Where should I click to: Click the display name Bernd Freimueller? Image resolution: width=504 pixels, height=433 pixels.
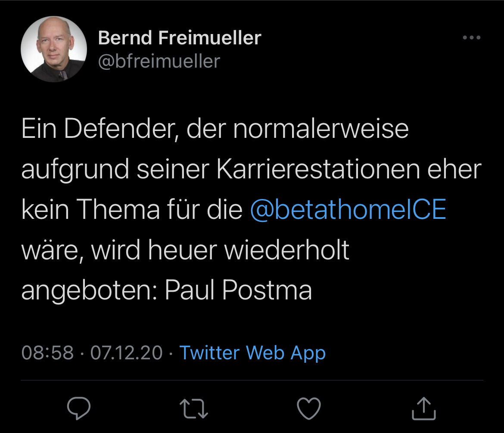[x=180, y=38]
